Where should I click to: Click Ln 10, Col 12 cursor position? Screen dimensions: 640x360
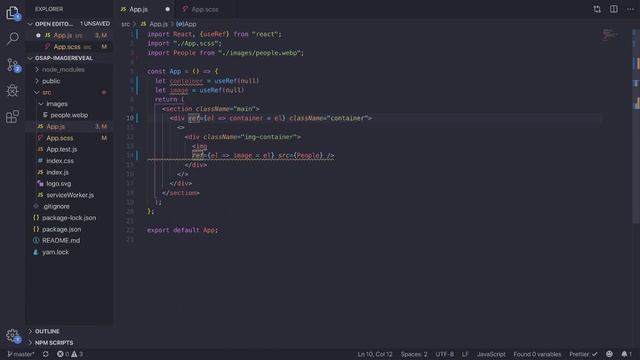pyautogui.click(x=375, y=354)
